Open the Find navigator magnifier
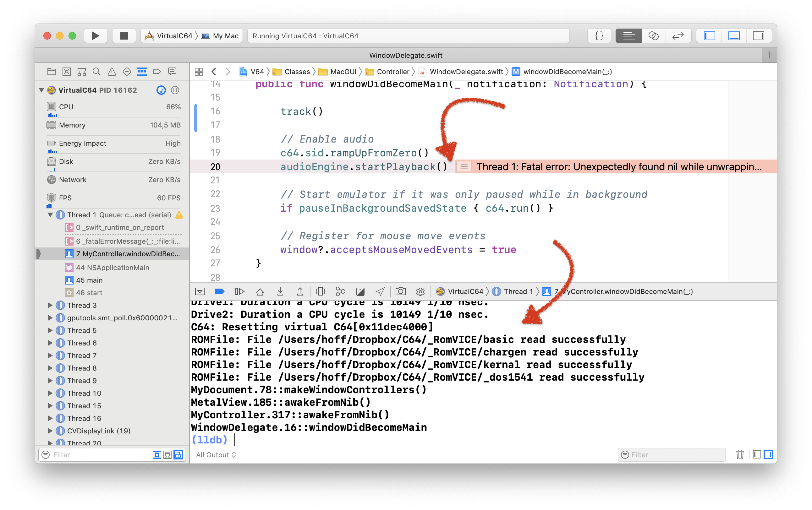The width and height of the screenshot is (812, 510). [97, 72]
